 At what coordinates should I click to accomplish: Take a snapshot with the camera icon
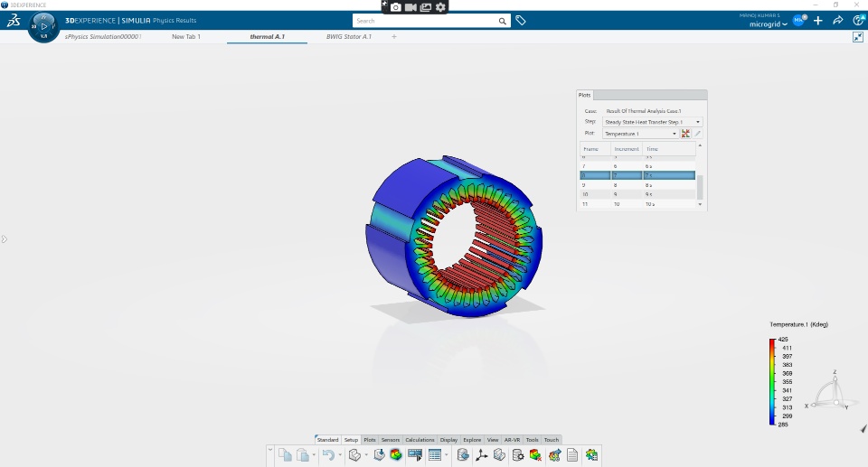click(x=396, y=7)
